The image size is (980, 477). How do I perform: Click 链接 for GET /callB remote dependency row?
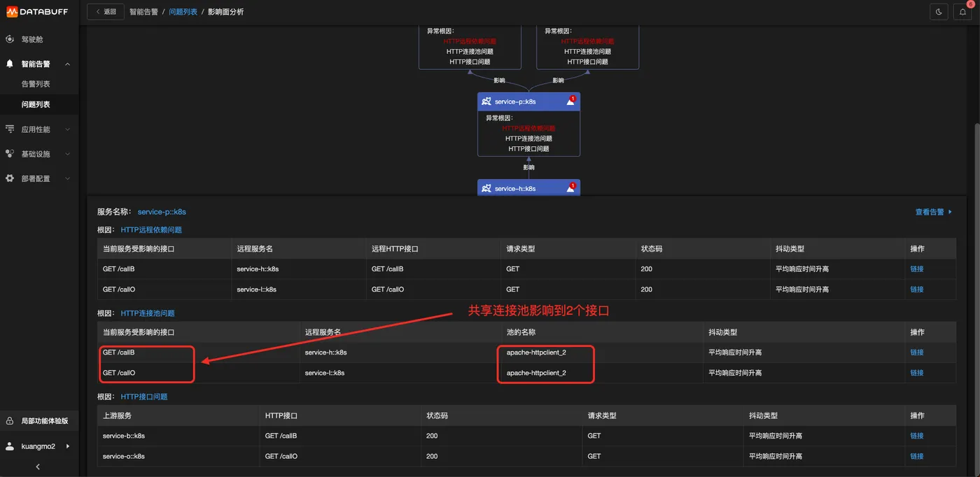pos(916,269)
